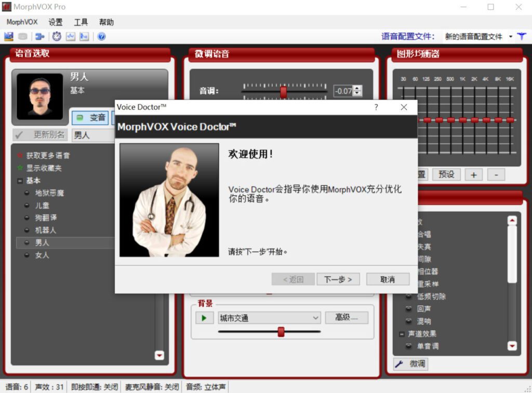Open the 工具 menu
532x393 pixels.
[x=81, y=22]
